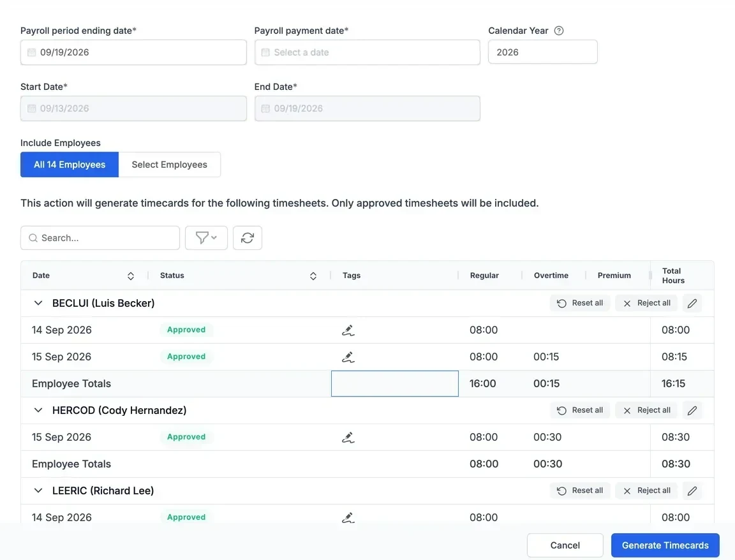Edit Luis Becker's timesheets with pencil icon
The image size is (735, 560).
click(x=692, y=303)
